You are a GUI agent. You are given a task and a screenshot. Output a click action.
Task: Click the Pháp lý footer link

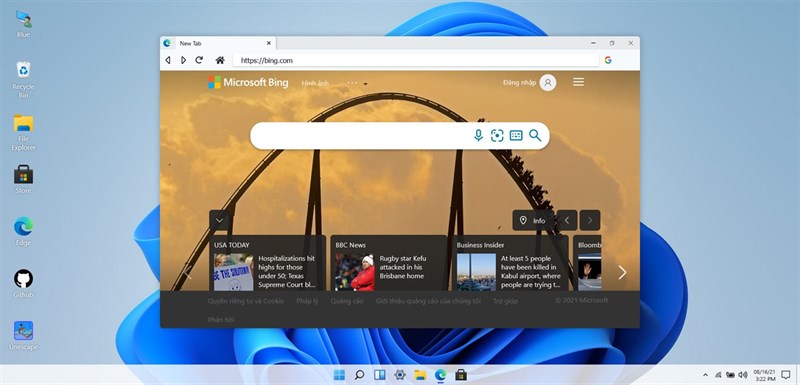click(x=307, y=301)
